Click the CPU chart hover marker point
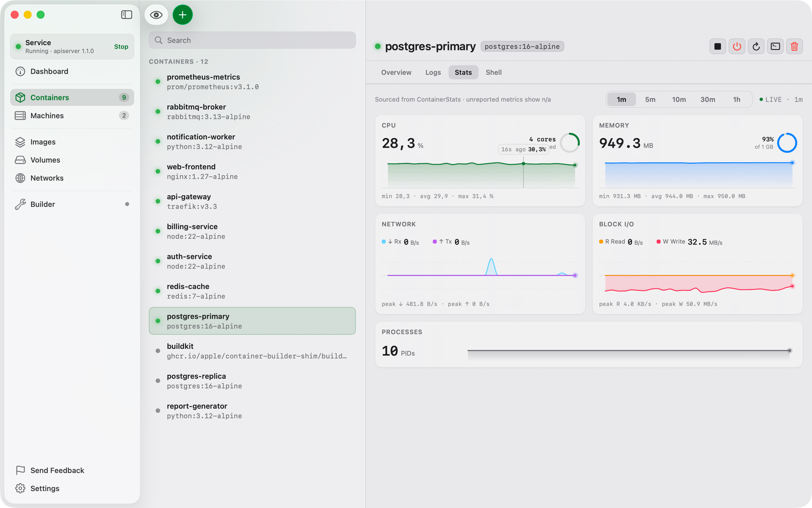812x508 pixels. 524,164
